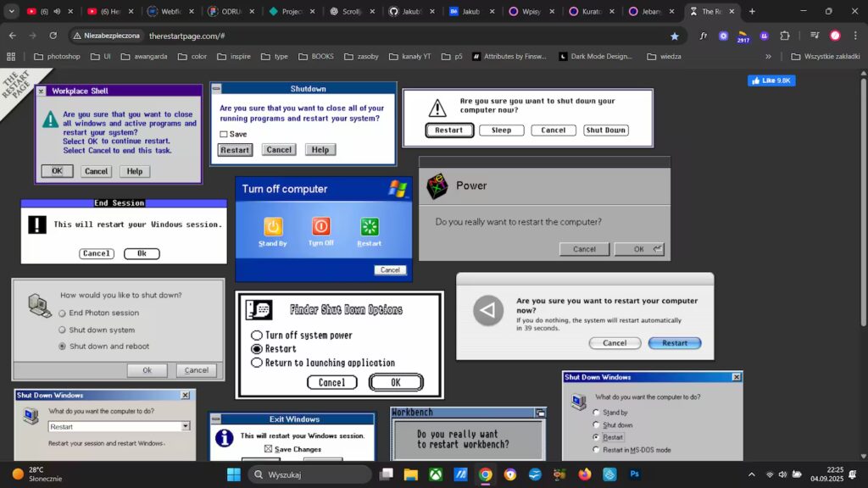Check the Save checkbox in Shutdown dialog

224,134
